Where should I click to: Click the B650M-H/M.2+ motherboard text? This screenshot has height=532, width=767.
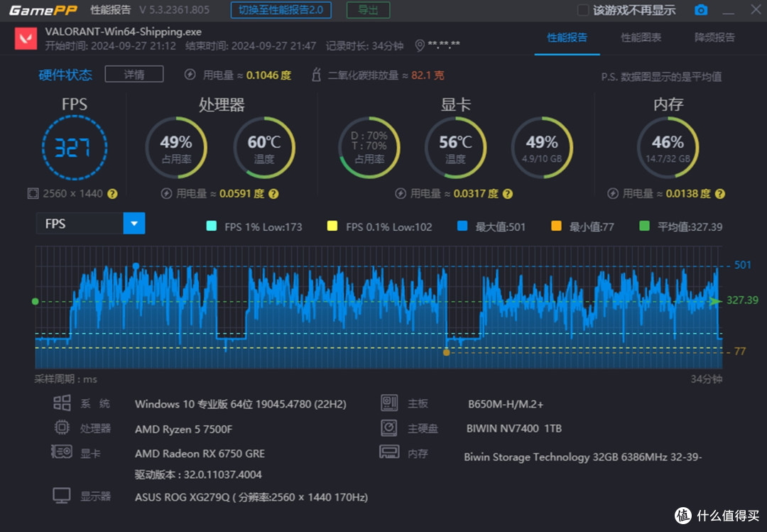click(x=506, y=404)
